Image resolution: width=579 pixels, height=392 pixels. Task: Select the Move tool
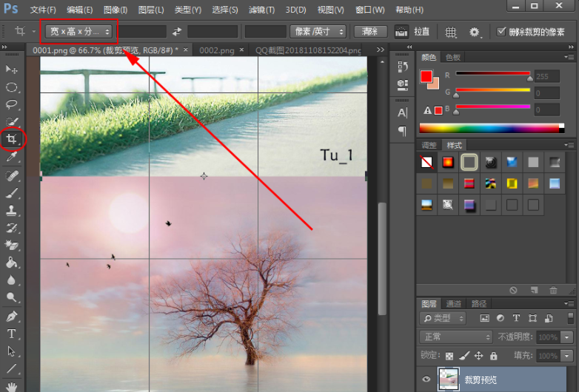pos(12,70)
